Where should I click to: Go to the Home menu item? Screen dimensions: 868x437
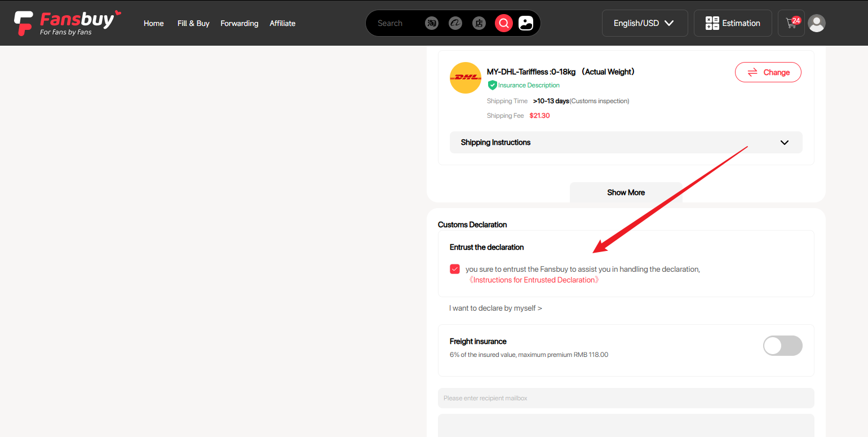coord(154,23)
